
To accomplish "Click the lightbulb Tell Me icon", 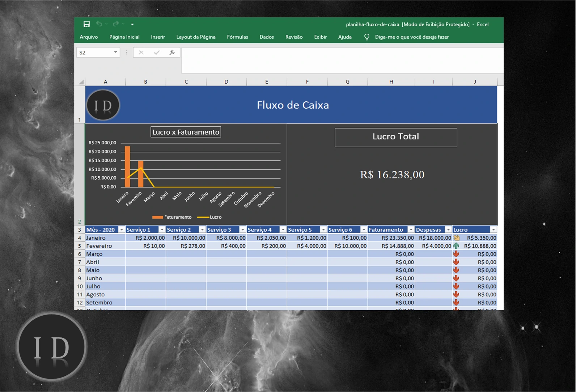I will click(x=367, y=37).
